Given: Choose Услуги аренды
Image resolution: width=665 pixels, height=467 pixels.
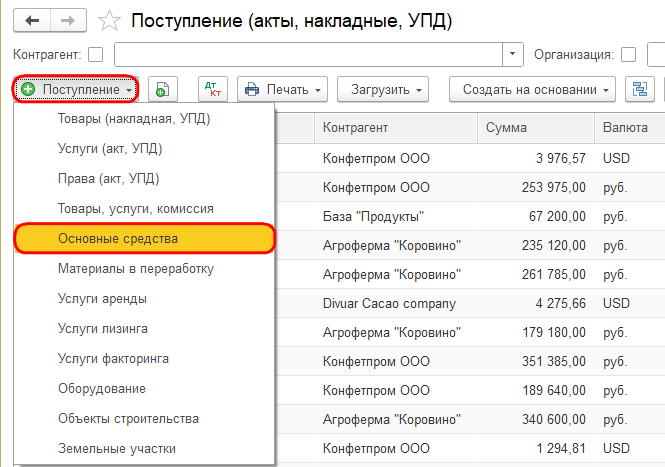Looking at the screenshot, I should [144, 299].
